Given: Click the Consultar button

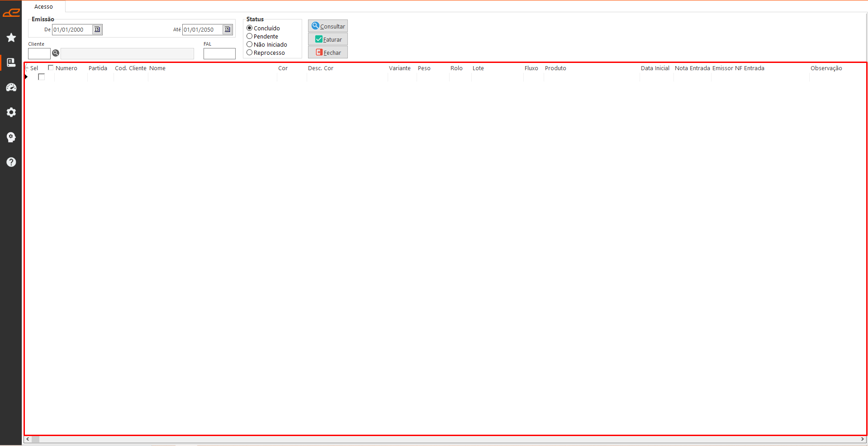Looking at the screenshot, I should point(328,26).
